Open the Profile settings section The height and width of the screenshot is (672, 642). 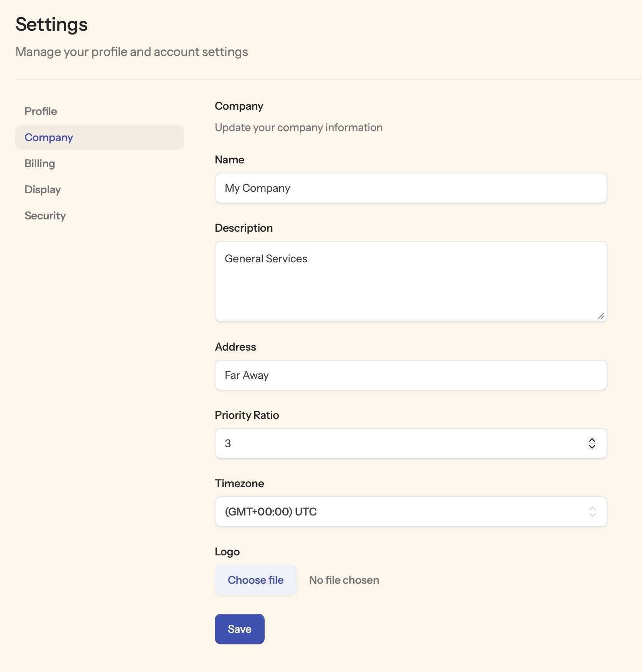click(x=41, y=111)
